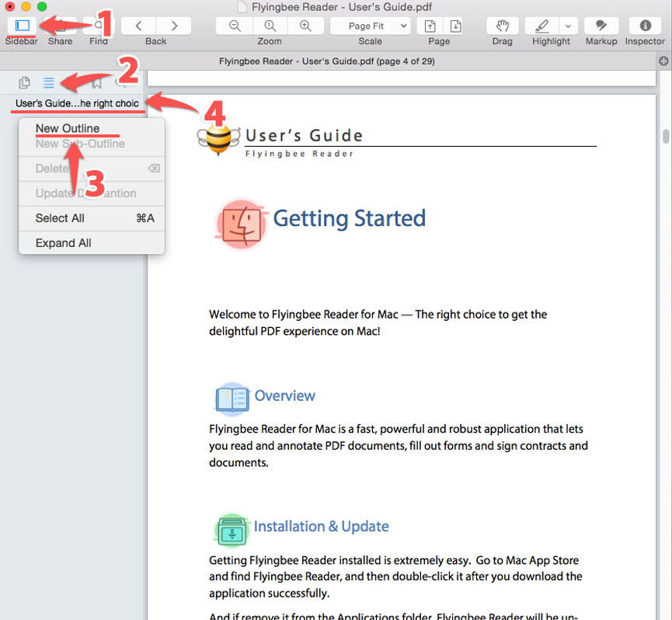Choose Expand All in context menu
This screenshot has height=620, width=672.
tap(92, 243)
